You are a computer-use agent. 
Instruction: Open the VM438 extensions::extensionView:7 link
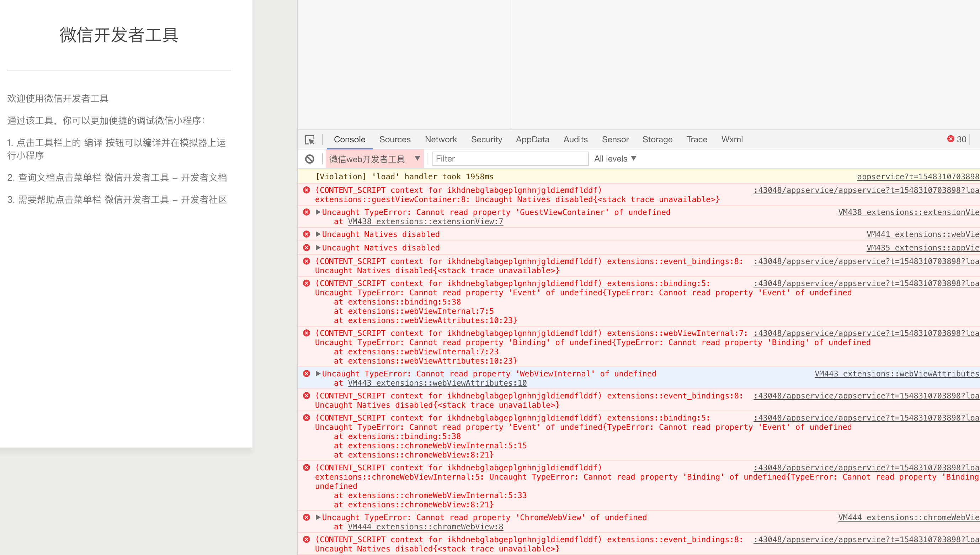425,221
